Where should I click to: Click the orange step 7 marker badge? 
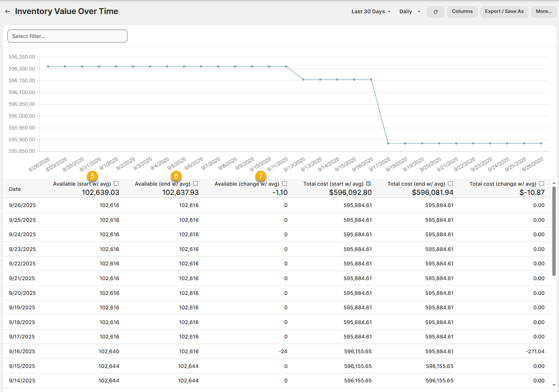[x=261, y=176]
